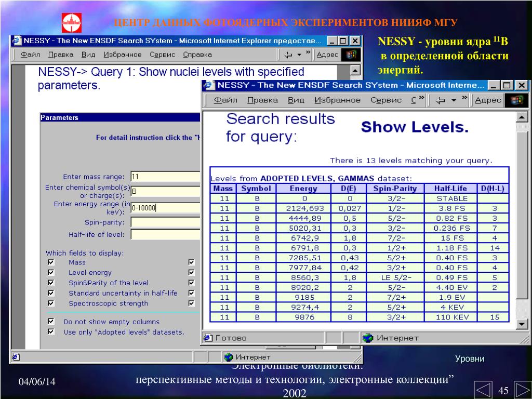
Task: Expand back-history dropdown arrow in the Query window
Action: [x=299, y=55]
